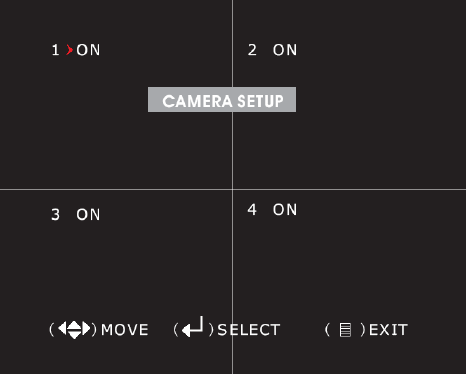Screen dimensions: 466x374
Task: Select camera number 1 label
Action: click(x=55, y=50)
